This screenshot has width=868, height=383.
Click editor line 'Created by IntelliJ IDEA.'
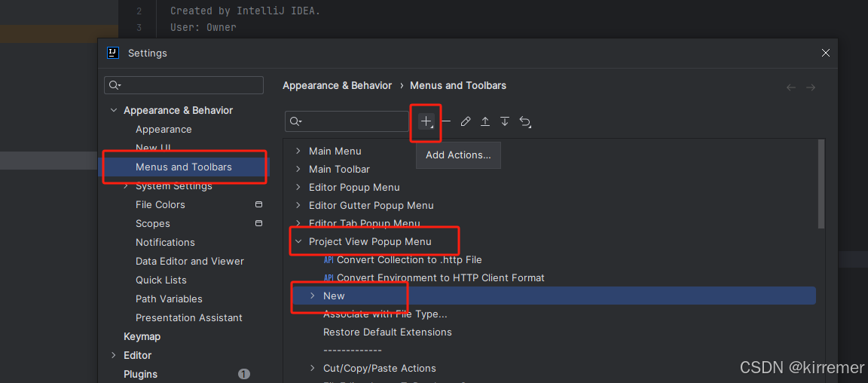click(245, 11)
